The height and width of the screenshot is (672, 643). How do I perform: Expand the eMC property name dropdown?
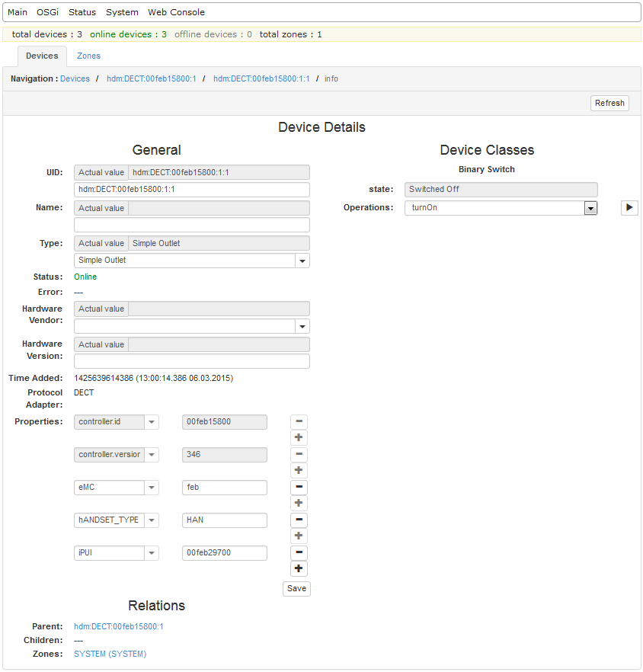(x=152, y=488)
